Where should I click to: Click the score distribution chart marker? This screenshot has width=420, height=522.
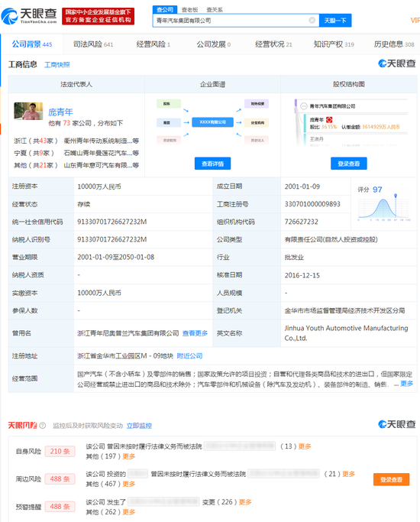click(396, 196)
